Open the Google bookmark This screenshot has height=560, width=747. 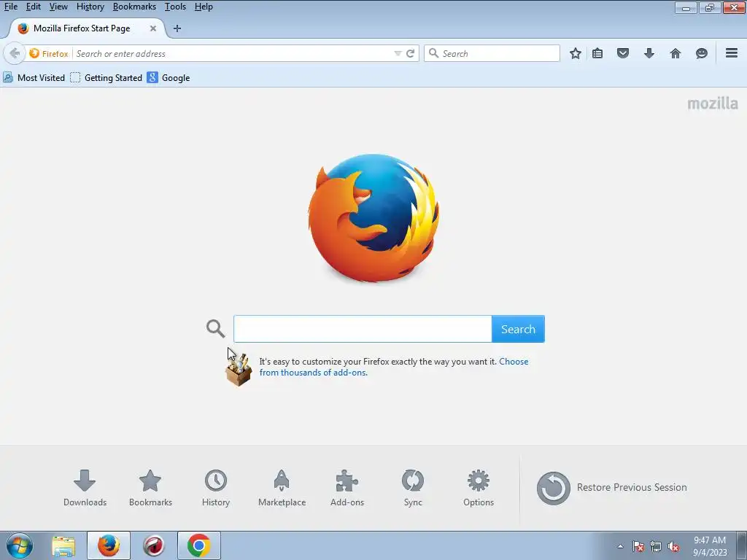click(x=169, y=77)
